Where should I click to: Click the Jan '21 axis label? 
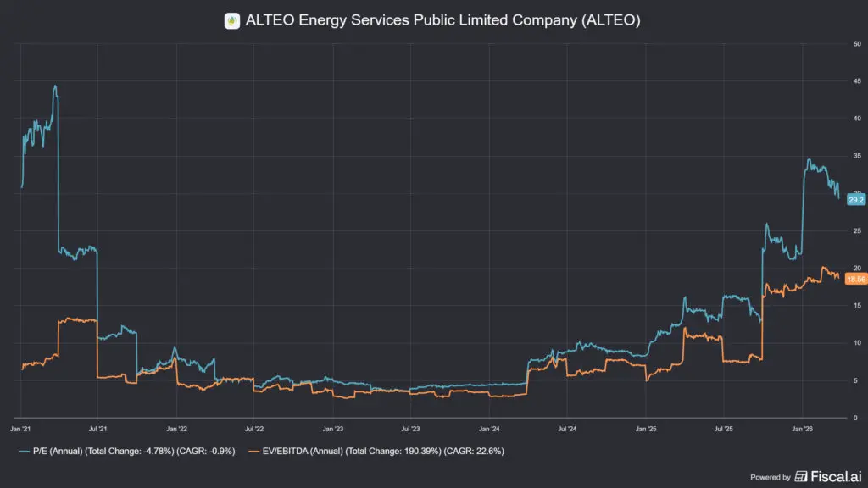20,429
